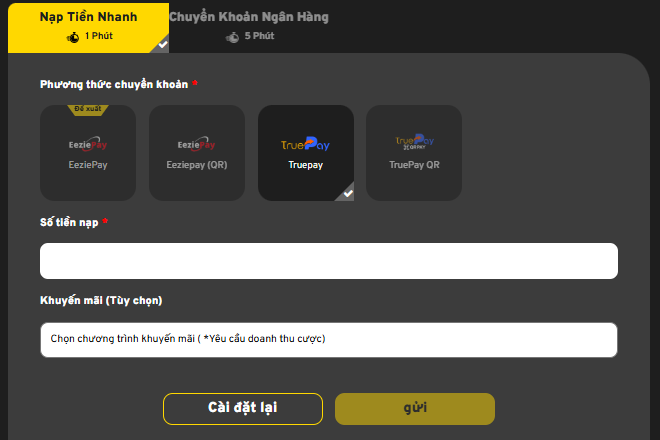
Task: Select EeziePay payment method option
Action: [x=88, y=153]
